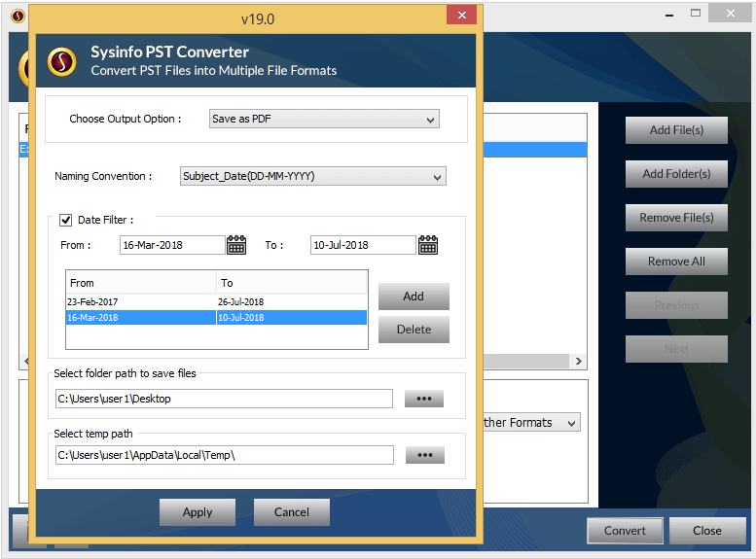The image size is (756, 559).
Task: Delete the selected date range
Action: point(414,330)
